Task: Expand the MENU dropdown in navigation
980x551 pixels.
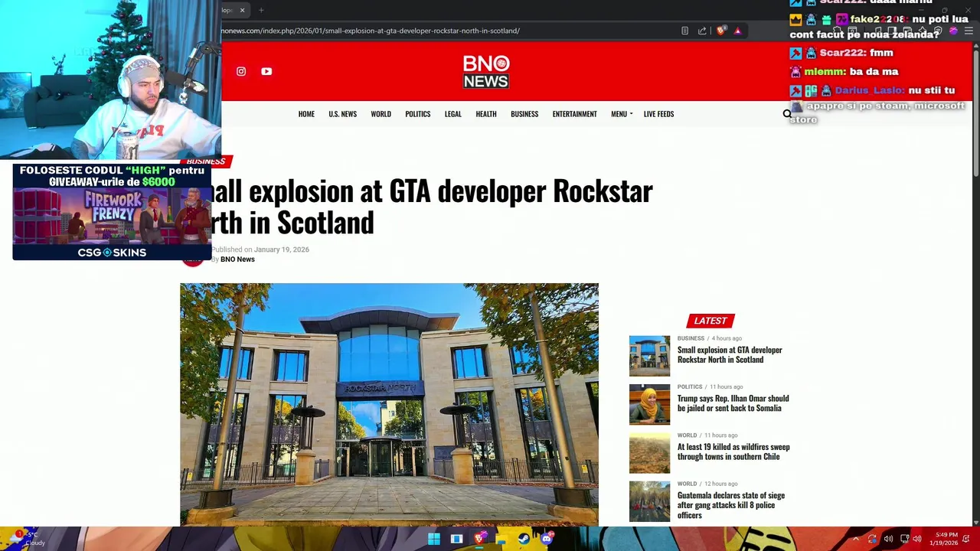Action: pos(622,114)
